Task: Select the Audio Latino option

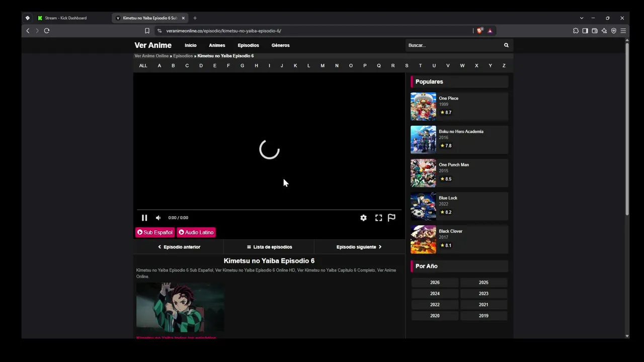Action: pos(196,232)
